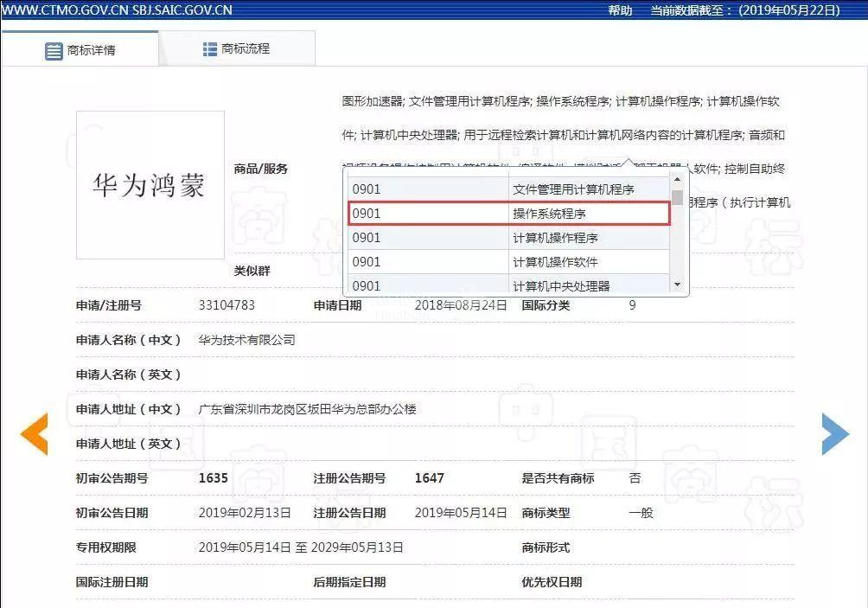This screenshot has height=608, width=868.
Task: Click preliminary announcement date 2019年02月13日
Action: tap(245, 513)
